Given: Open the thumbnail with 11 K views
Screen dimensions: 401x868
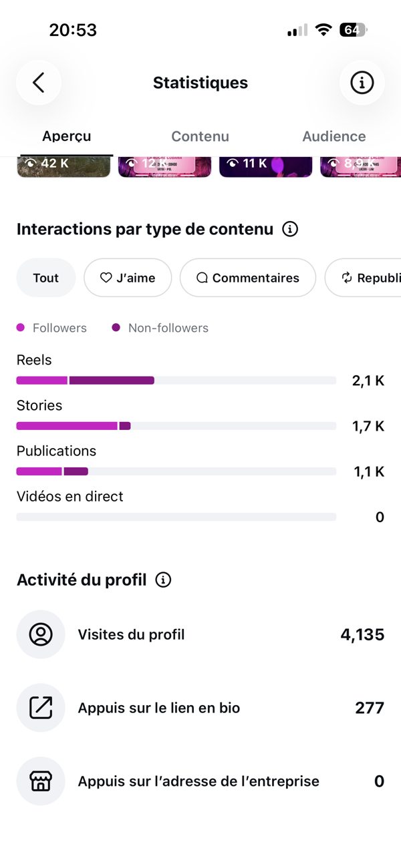Looking at the screenshot, I should click(266, 167).
